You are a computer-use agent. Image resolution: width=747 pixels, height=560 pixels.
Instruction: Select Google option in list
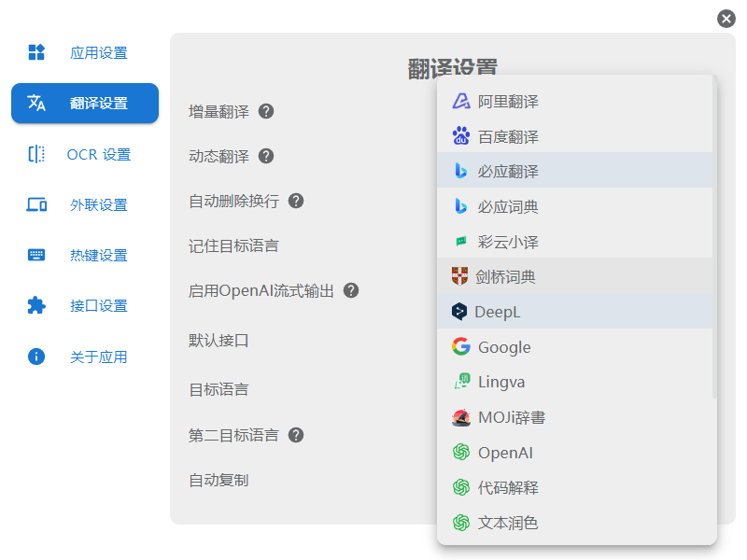tap(574, 346)
